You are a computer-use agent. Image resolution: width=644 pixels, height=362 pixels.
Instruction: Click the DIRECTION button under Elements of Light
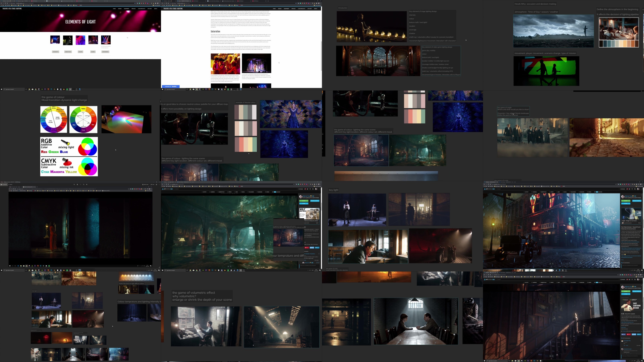pyautogui.click(x=68, y=52)
